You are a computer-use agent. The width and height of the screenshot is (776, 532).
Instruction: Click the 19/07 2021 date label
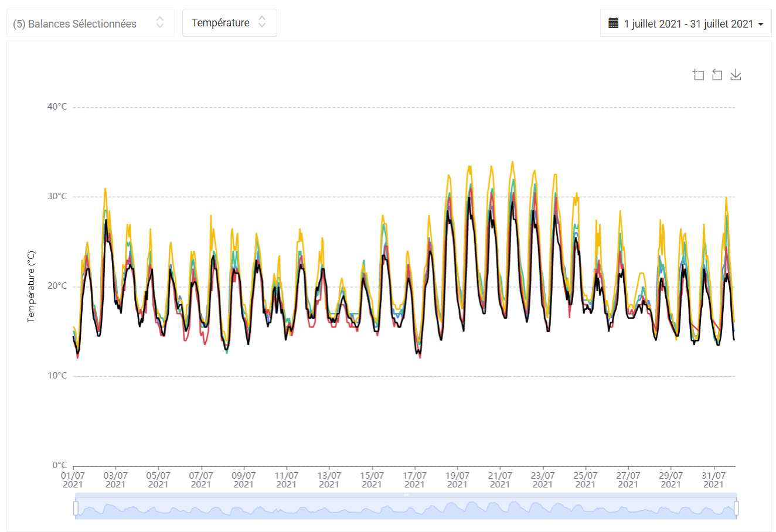pos(457,480)
